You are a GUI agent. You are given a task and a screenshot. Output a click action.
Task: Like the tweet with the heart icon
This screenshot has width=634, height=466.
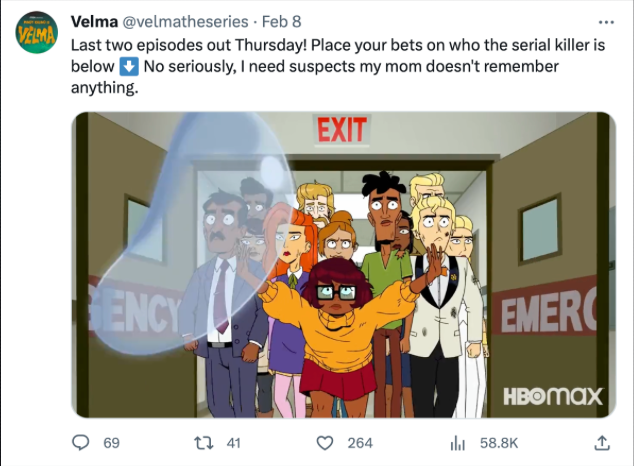(x=324, y=443)
